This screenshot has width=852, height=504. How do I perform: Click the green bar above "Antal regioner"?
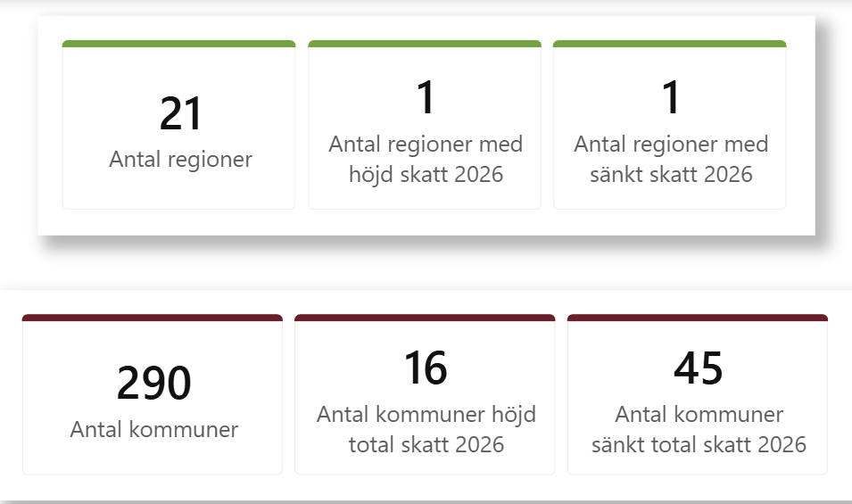[x=178, y=44]
